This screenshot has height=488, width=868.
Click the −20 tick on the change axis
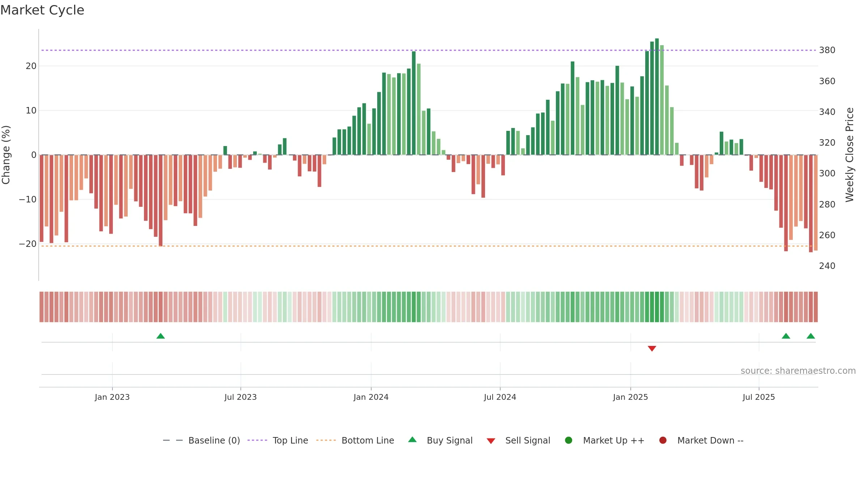(x=28, y=244)
